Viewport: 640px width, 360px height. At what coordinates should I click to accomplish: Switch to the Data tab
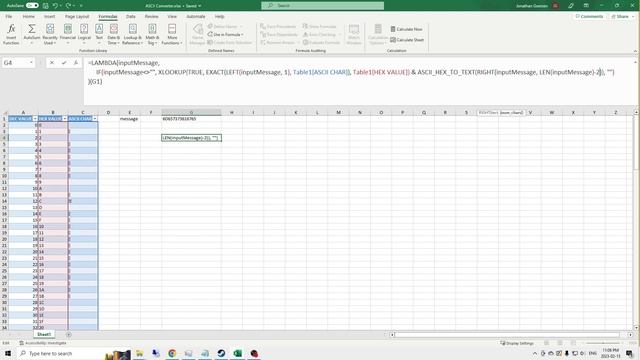click(x=131, y=16)
